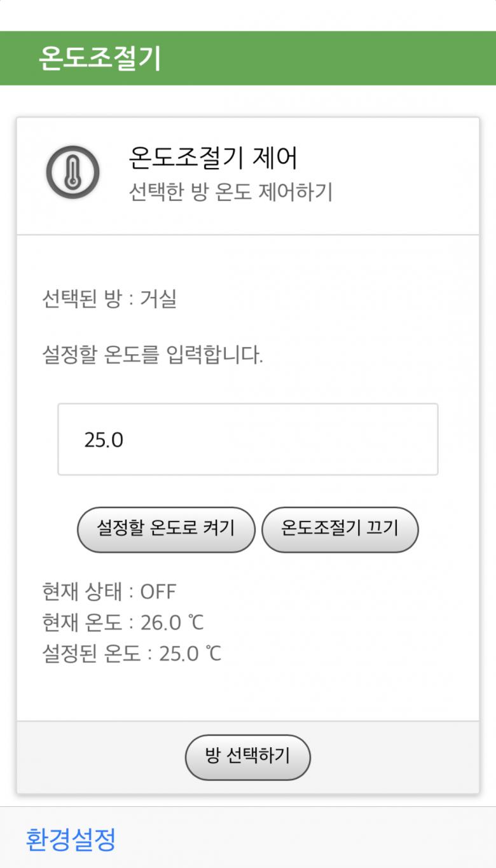This screenshot has width=496, height=868.
Task: Click the OFF value in the status line
Action: (158, 592)
